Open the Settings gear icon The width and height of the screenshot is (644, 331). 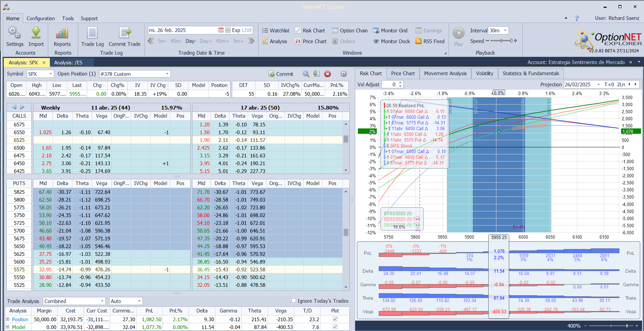14,33
